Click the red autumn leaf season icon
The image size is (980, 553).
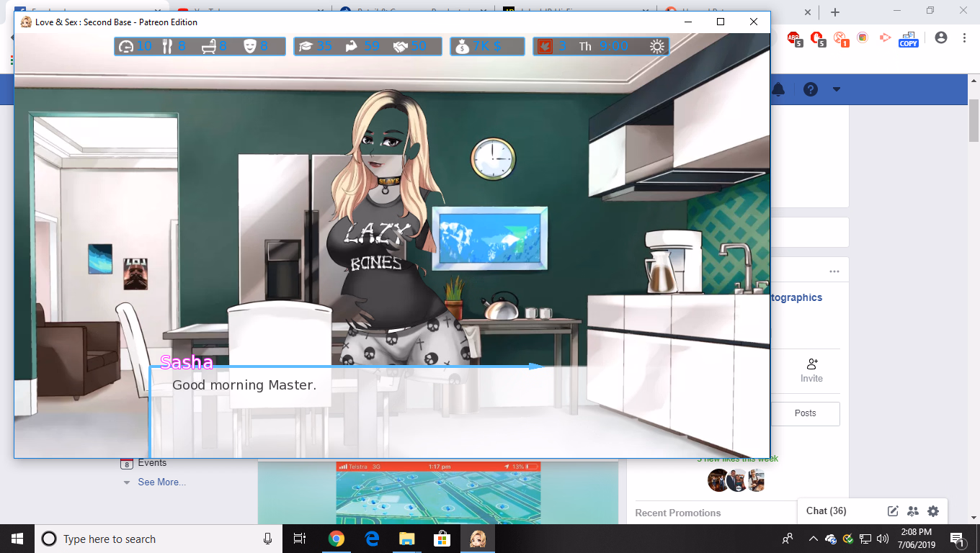pos(545,47)
